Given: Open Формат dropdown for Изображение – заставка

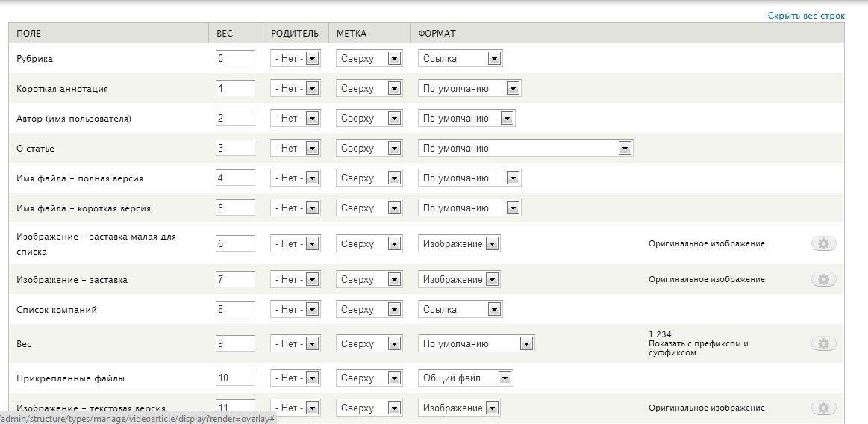Looking at the screenshot, I should click(459, 279).
